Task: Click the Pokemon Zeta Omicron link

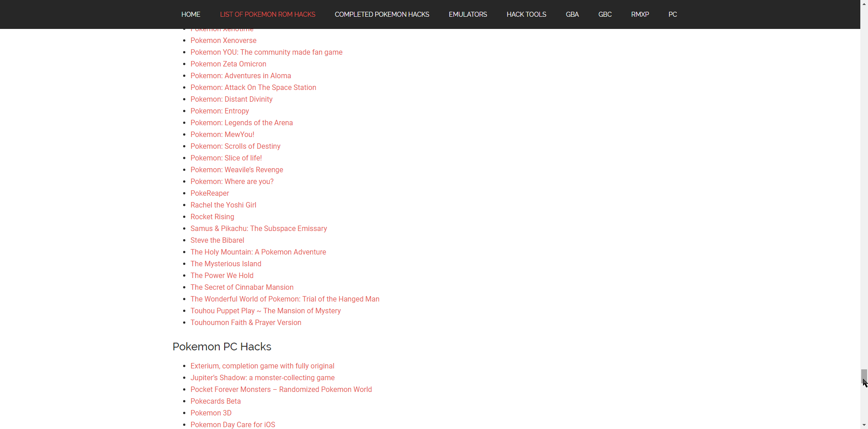Action: 228,64
